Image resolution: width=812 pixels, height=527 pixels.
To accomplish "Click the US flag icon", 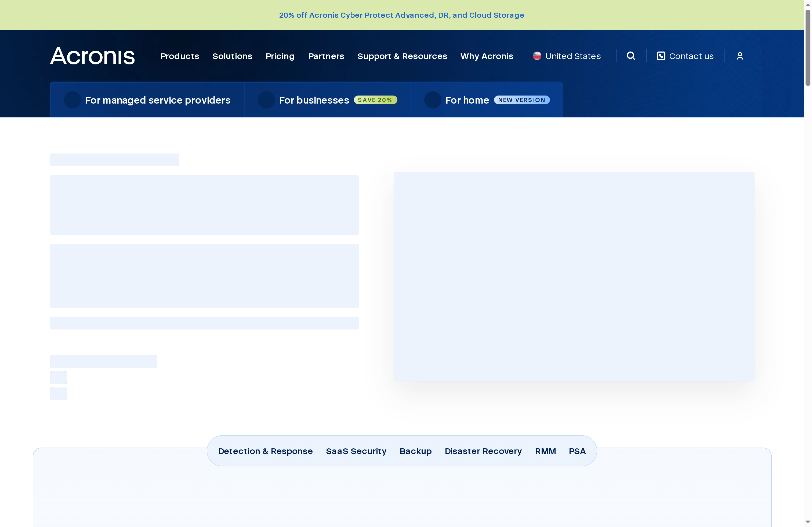I will [x=537, y=56].
